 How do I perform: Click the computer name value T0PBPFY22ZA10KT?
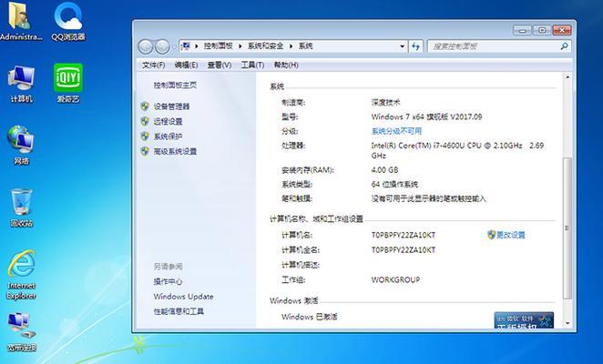click(x=403, y=235)
